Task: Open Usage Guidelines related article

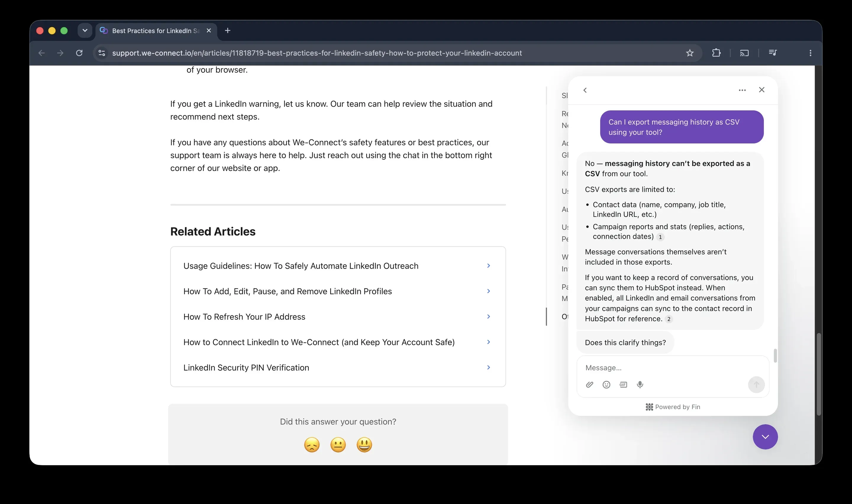Action: (x=338, y=266)
